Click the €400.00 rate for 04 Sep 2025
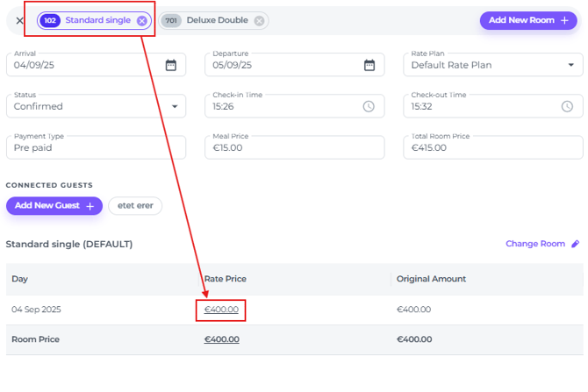Viewport: 588px width, 392px height. pos(220,310)
